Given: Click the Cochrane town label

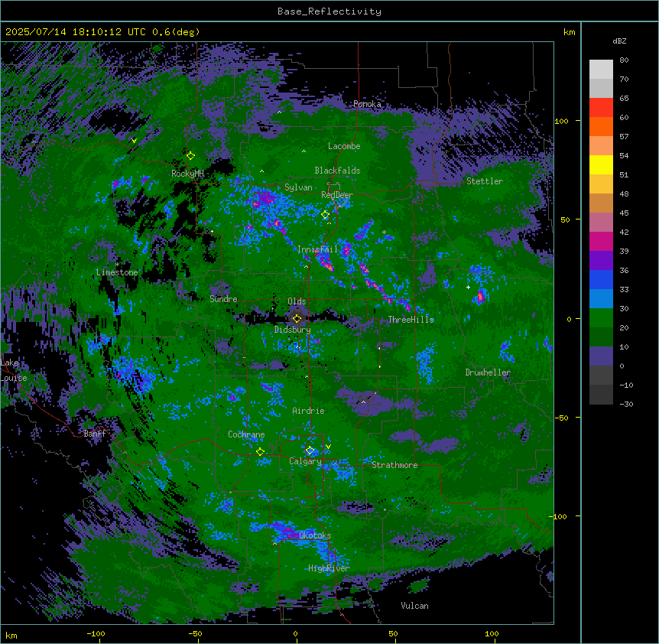Looking at the screenshot, I should 246,434.
